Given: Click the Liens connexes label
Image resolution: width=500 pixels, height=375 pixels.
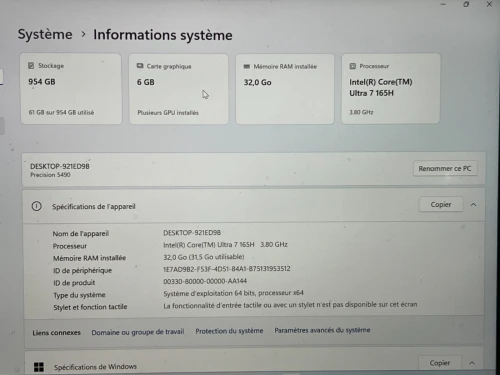Looking at the screenshot, I should (56, 333).
